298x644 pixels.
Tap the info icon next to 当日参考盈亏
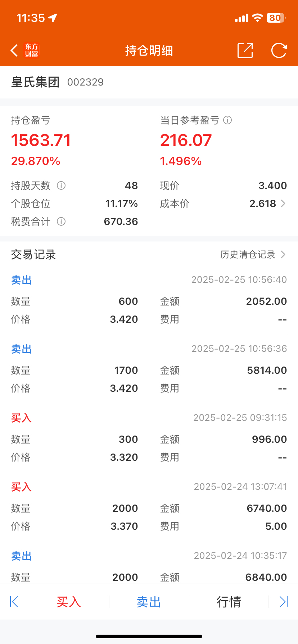tap(227, 120)
